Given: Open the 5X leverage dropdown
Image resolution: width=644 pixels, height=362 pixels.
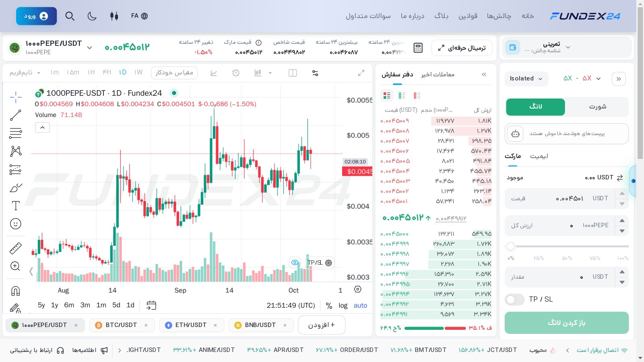Looking at the screenshot, I should [582, 78].
